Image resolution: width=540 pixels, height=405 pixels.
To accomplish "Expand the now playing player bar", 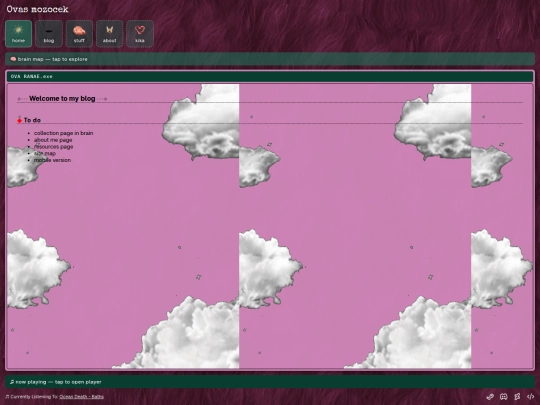I will 270,382.
